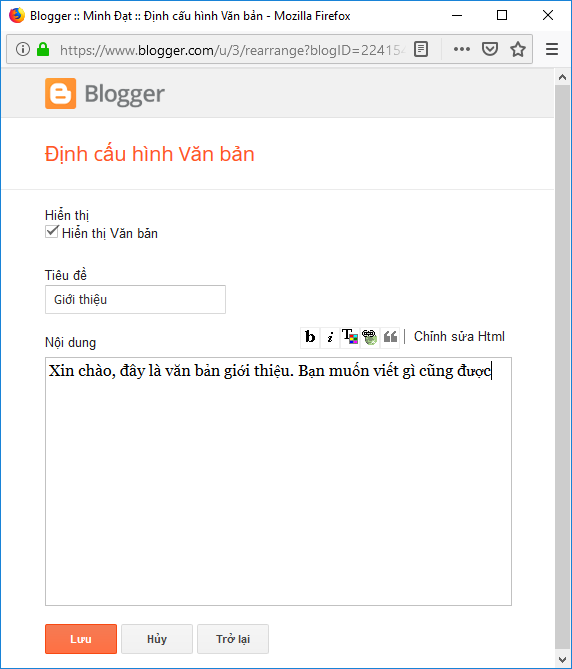Click the Định cấu hình Văn bản heading
The image size is (572, 669).
150,154
